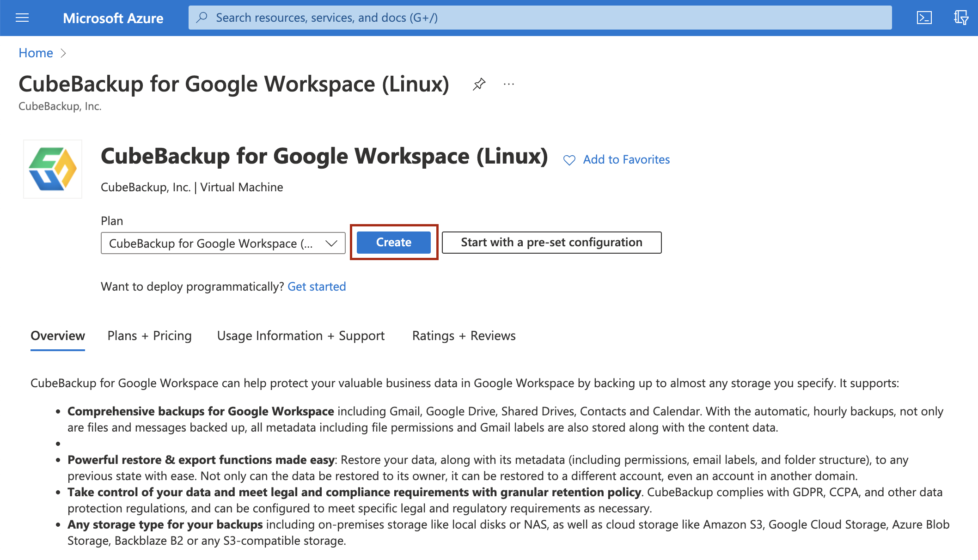Focus the Search resources, services, and docs field
This screenshot has height=560, width=978.
click(x=540, y=18)
